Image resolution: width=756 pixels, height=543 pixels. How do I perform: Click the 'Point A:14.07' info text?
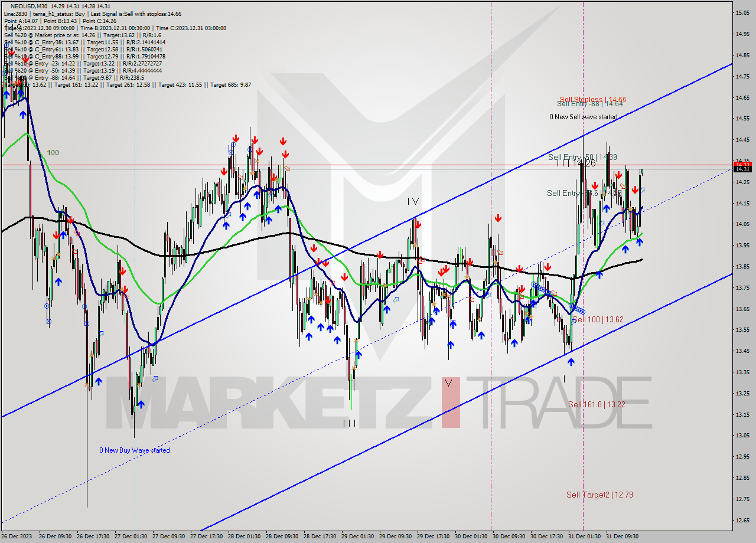pyautogui.click(x=22, y=21)
